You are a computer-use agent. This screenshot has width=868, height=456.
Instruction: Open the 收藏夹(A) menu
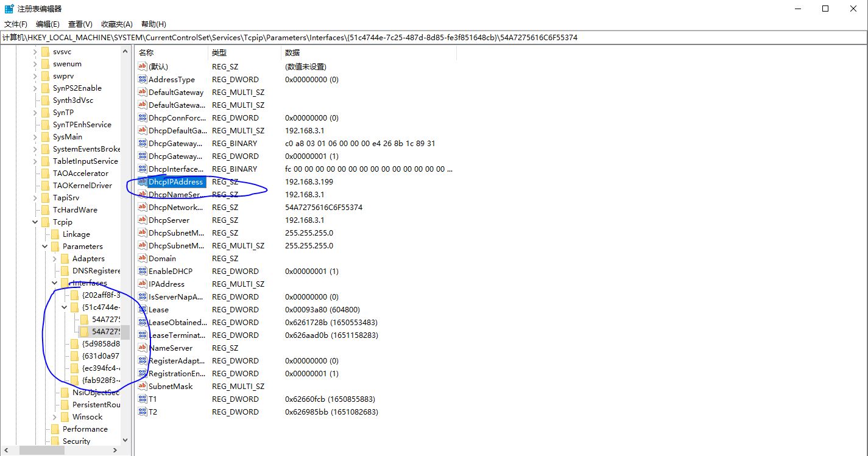(x=116, y=24)
